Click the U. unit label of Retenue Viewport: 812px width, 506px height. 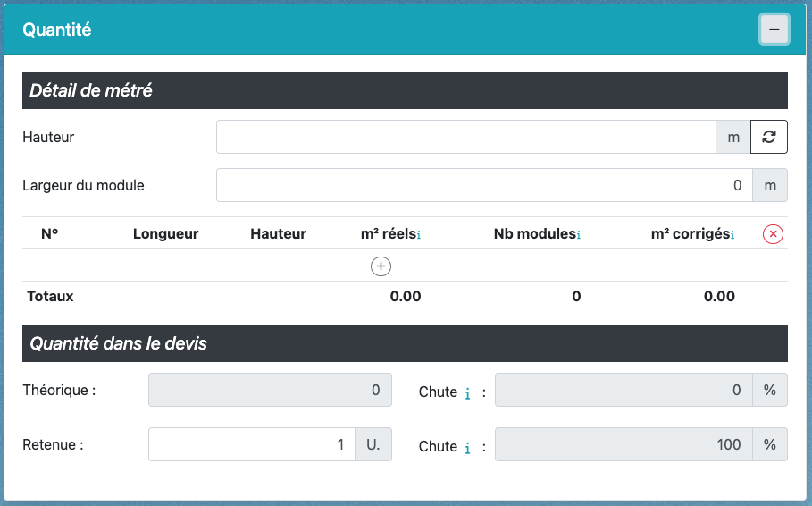(x=373, y=444)
